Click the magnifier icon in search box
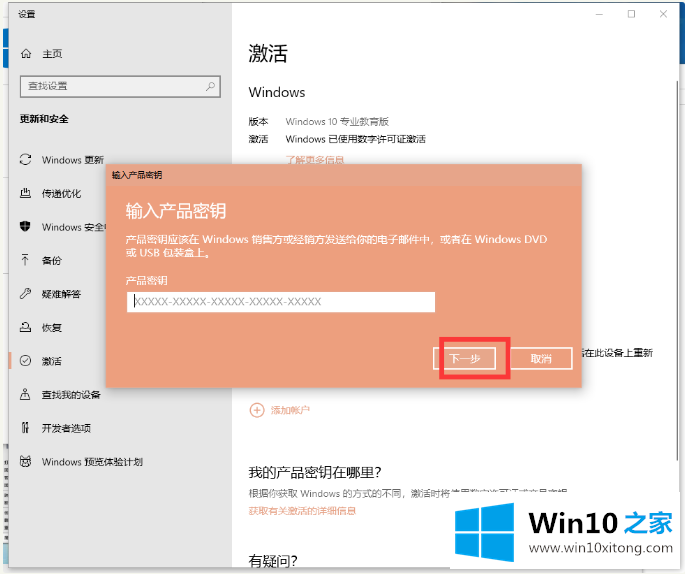 (x=210, y=86)
